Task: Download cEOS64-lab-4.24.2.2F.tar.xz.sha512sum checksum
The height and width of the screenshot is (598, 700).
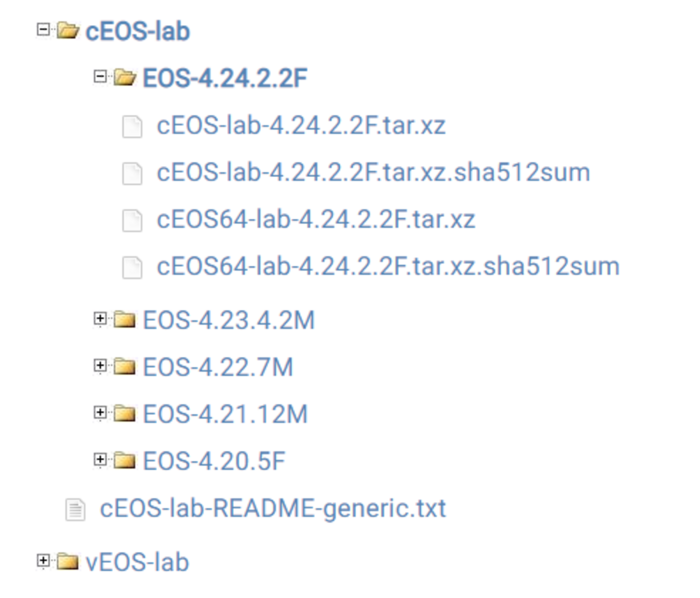Action: click(388, 266)
